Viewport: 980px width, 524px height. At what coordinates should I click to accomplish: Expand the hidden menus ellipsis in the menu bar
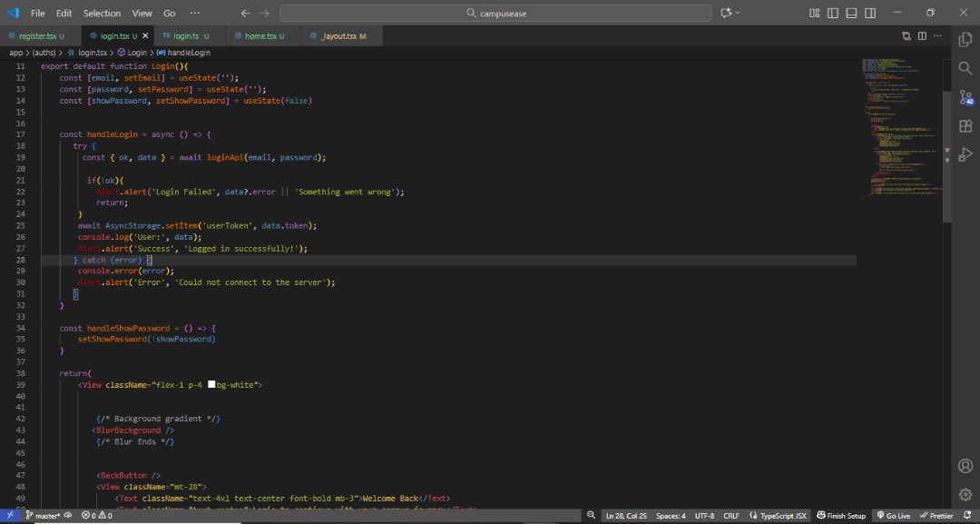click(x=195, y=13)
